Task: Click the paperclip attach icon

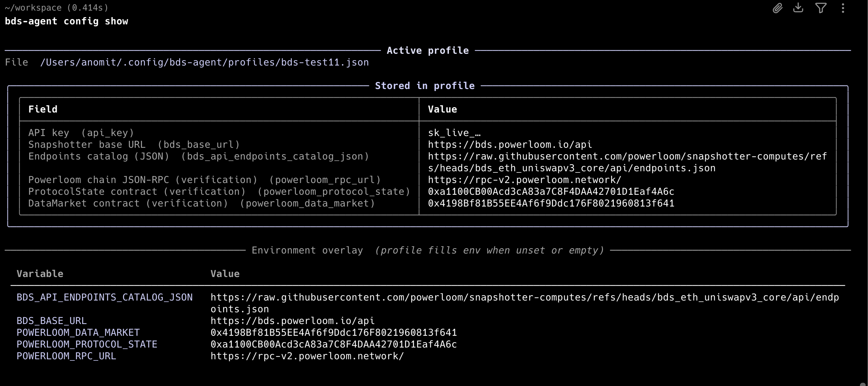Action: 777,8
